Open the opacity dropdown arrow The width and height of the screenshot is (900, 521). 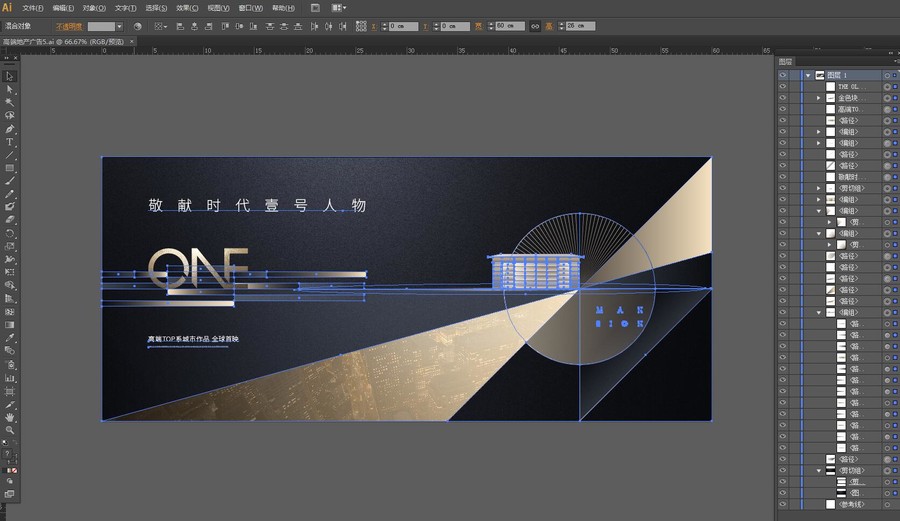119,26
